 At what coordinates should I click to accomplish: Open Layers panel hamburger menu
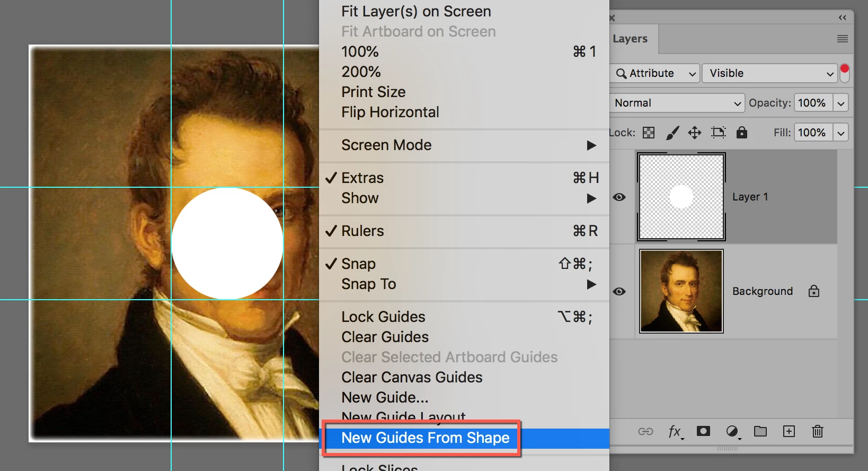[x=843, y=39]
